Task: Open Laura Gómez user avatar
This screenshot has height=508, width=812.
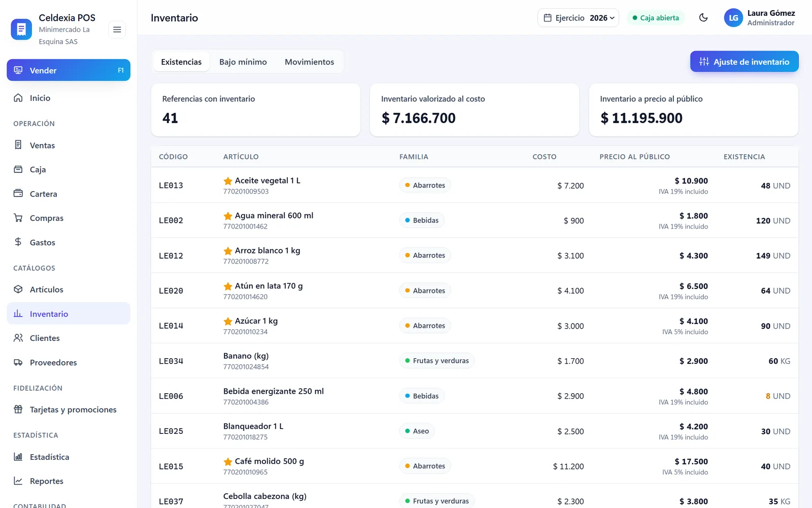Action: click(x=733, y=18)
